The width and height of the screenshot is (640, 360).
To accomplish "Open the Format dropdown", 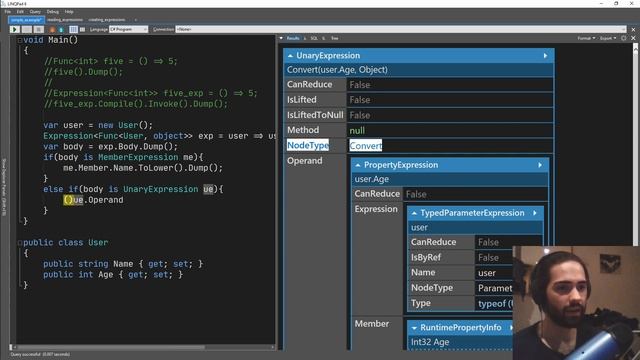I will tap(586, 38).
